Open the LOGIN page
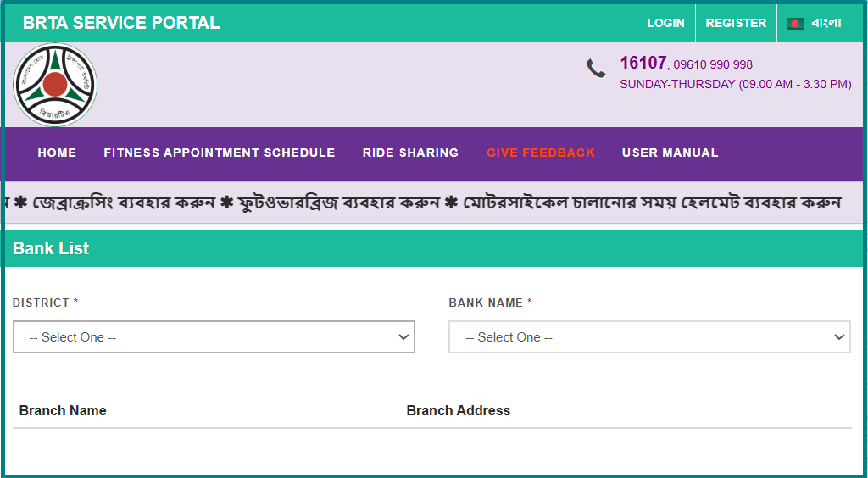 666,23
